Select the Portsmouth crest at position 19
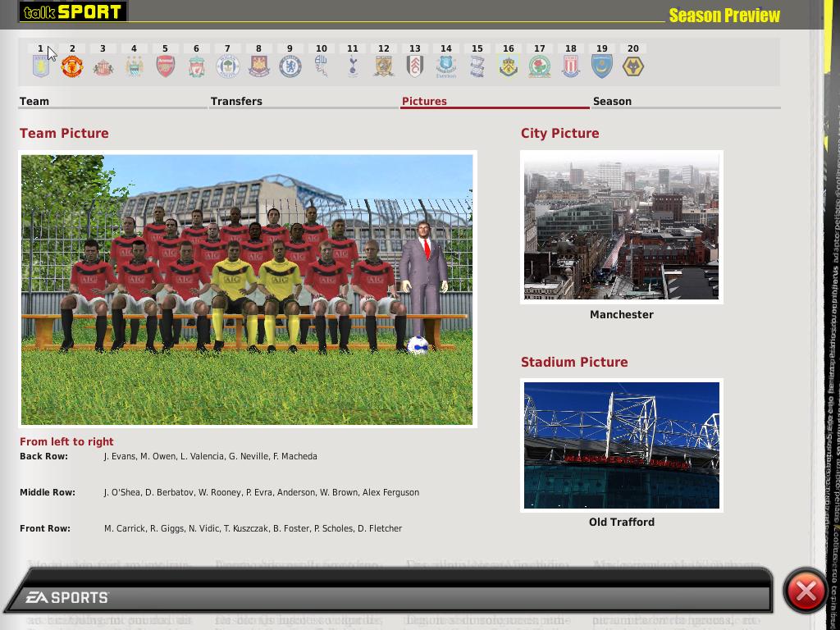Screen dimensions: 840x630 pos(601,66)
